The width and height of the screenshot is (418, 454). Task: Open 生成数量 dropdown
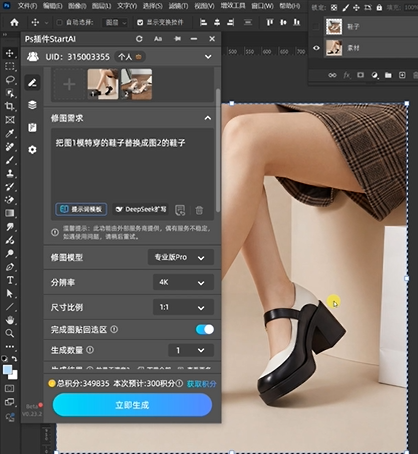(x=191, y=350)
